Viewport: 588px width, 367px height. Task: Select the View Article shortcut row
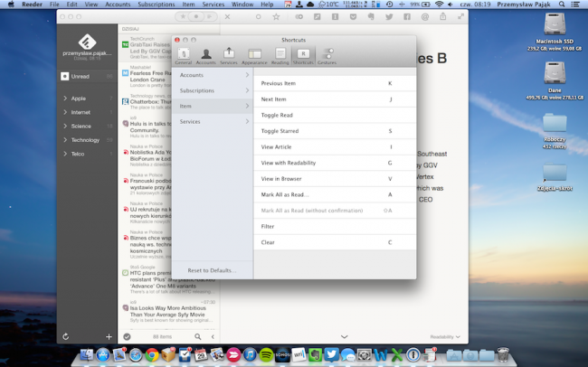tap(335, 147)
